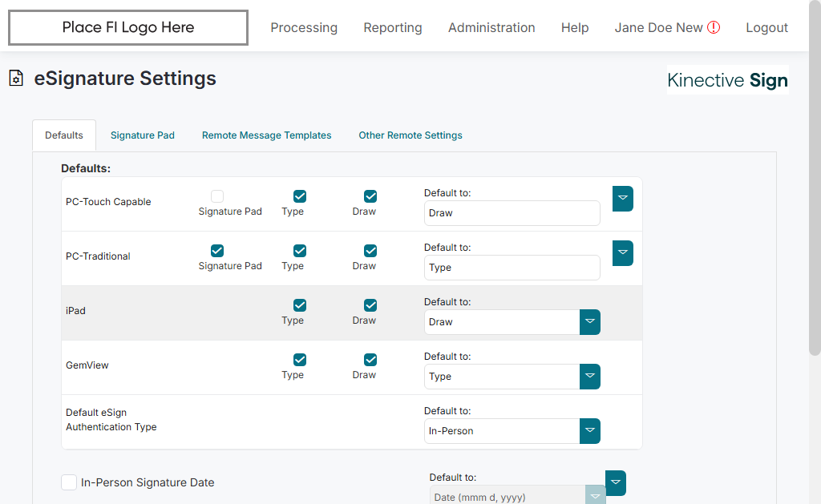The image size is (821, 504).
Task: Click the red alert icon beside Jane Doe New
Action: (714, 27)
